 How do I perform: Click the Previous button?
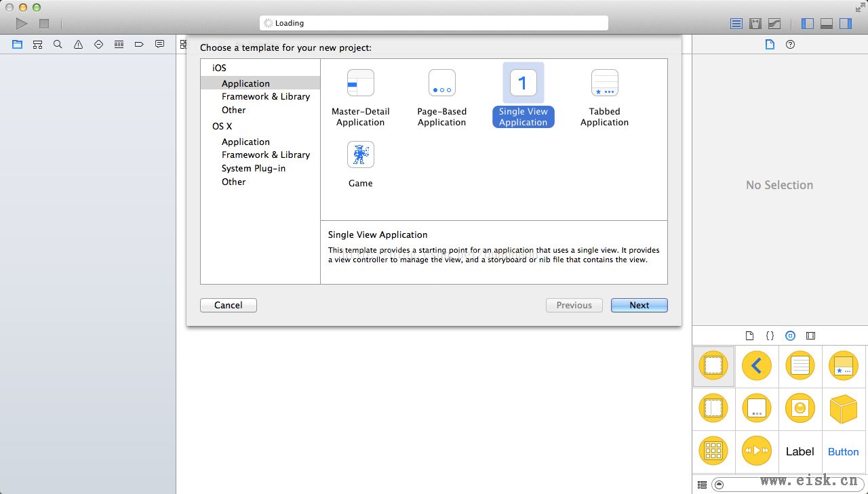point(574,305)
